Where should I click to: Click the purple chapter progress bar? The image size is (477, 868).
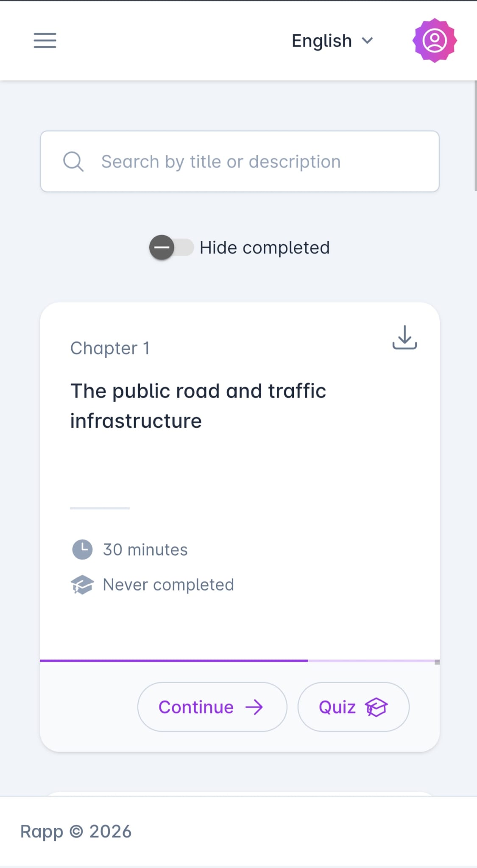pos(174,661)
